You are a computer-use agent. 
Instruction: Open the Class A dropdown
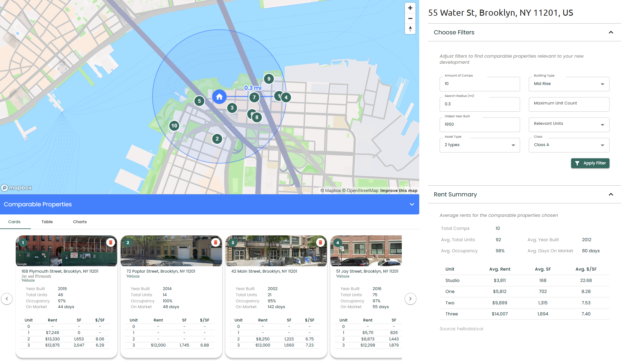point(569,145)
